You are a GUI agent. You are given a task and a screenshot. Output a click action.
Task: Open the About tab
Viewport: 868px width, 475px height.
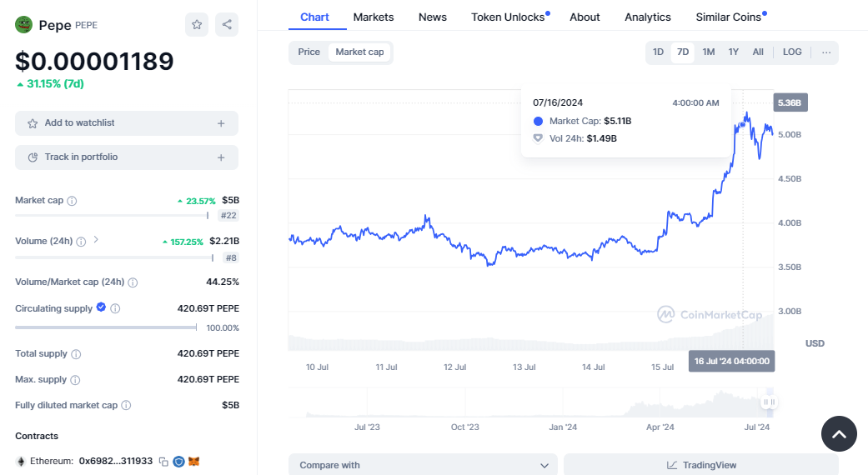pyautogui.click(x=585, y=17)
